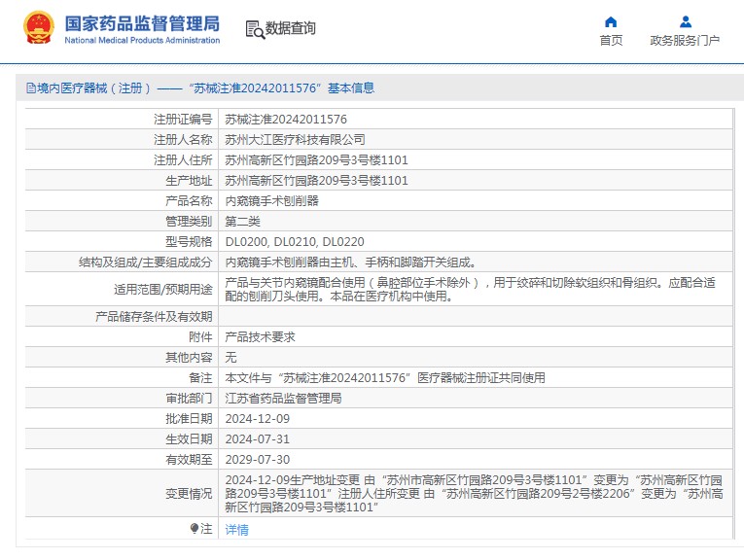
Task: Click the lightbulb icon in the last row
Action: click(x=195, y=529)
